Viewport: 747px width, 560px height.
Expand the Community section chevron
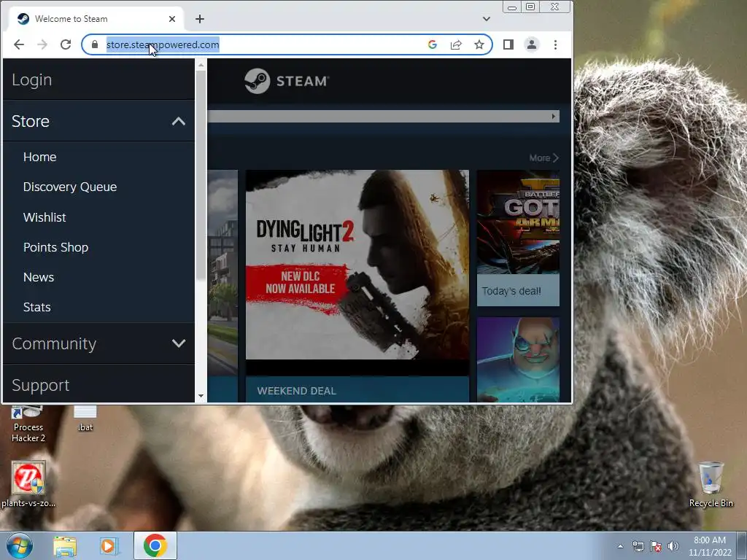pos(179,343)
